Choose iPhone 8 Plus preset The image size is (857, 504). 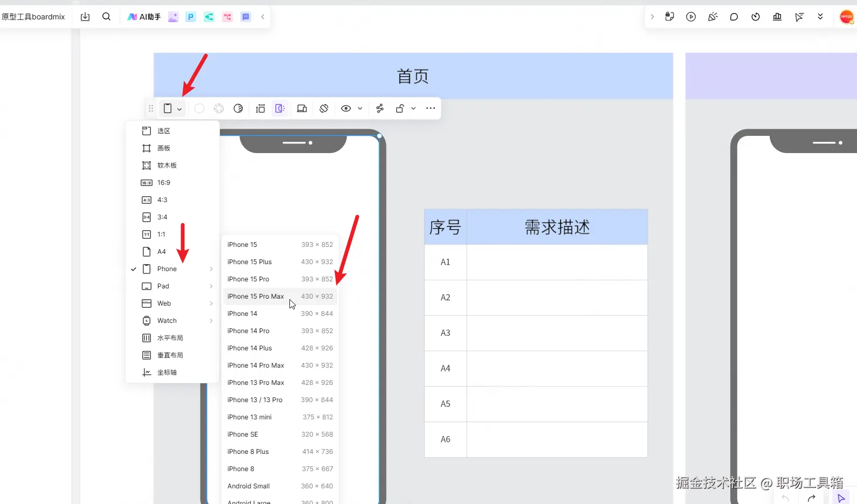pos(280,452)
